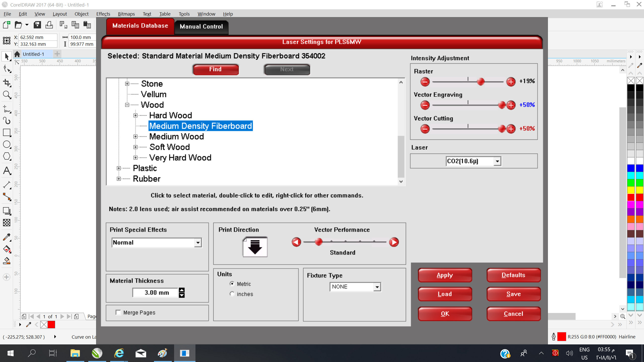
Task: Increase Raster intensity with plus button
Action: tap(511, 82)
